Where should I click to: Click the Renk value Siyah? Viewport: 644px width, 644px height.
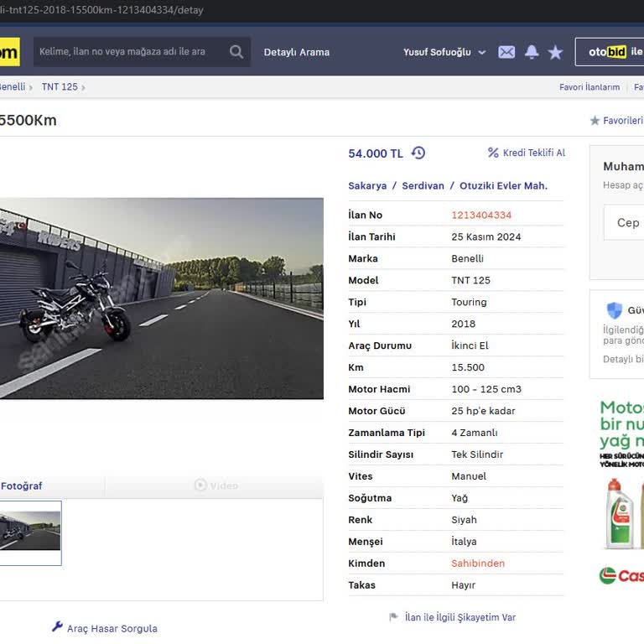tap(464, 520)
